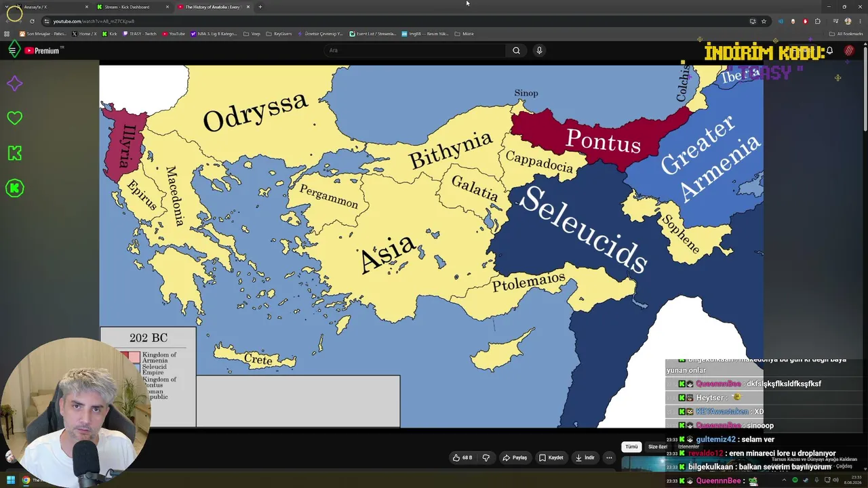Click the pink sparkle overlay icon
The image size is (868, 488).
14,83
